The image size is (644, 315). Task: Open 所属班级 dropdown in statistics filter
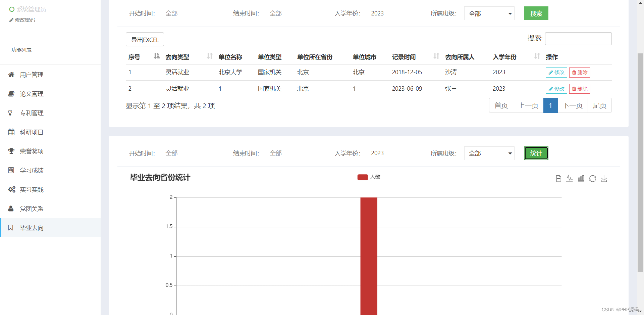click(489, 153)
